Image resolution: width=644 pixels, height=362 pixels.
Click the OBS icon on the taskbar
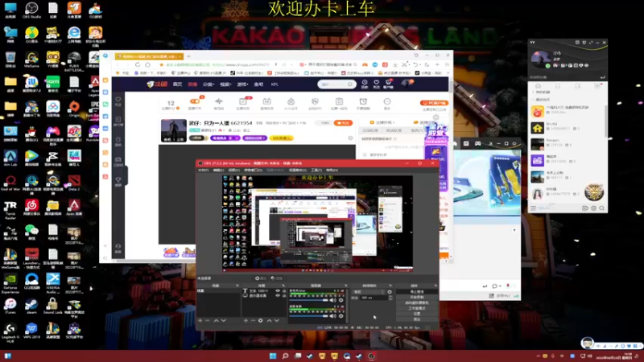point(371,356)
